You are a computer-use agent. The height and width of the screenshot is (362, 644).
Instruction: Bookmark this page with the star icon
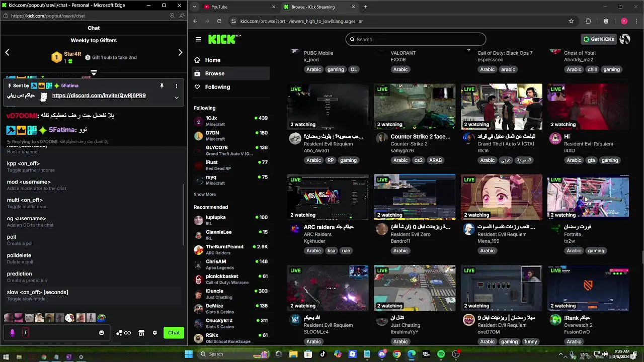tap(571, 21)
